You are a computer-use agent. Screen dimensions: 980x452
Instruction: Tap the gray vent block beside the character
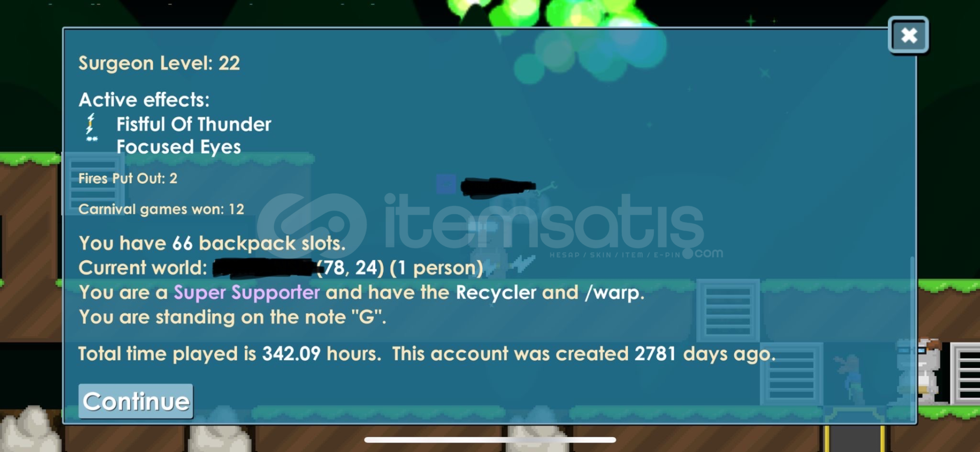pos(965,373)
